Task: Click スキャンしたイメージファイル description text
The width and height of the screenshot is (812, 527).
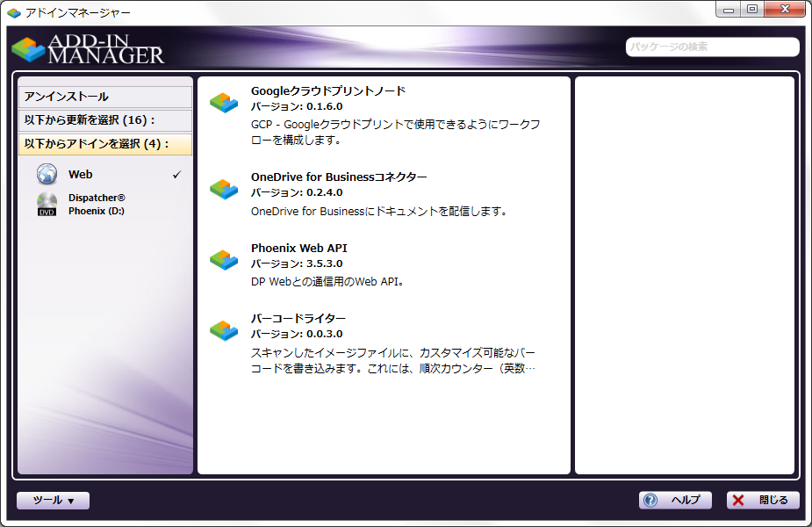Action: (393, 361)
